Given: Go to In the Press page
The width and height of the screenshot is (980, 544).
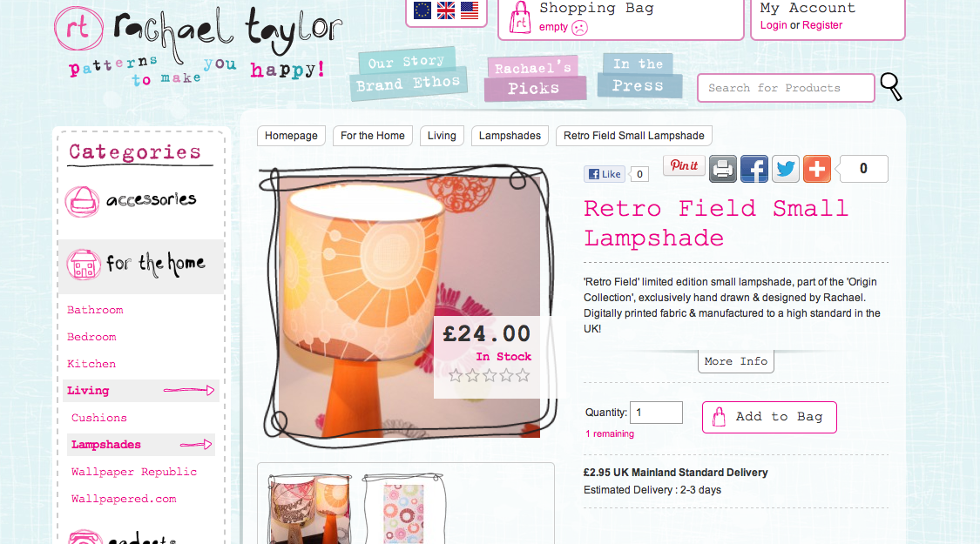Looking at the screenshot, I should click(639, 75).
